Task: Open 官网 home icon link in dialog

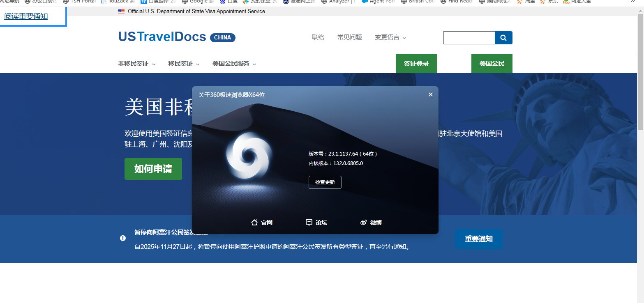Action: [262, 223]
